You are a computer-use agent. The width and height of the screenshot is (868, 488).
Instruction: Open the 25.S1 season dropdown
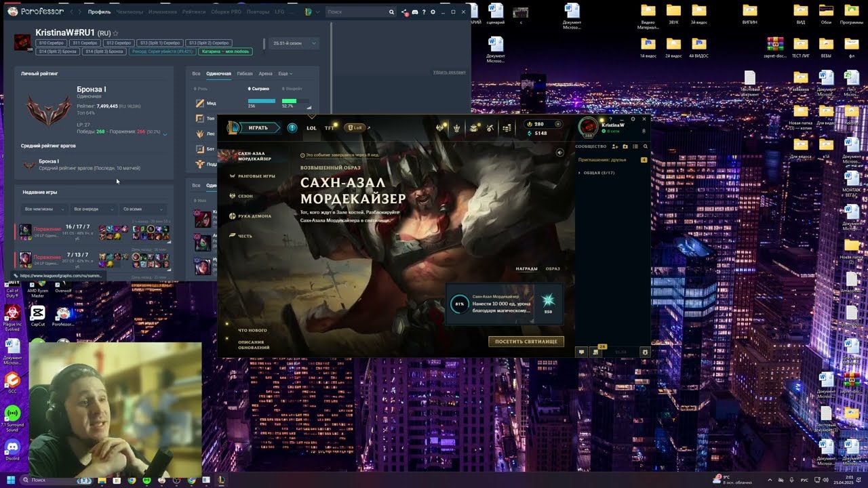tap(294, 43)
